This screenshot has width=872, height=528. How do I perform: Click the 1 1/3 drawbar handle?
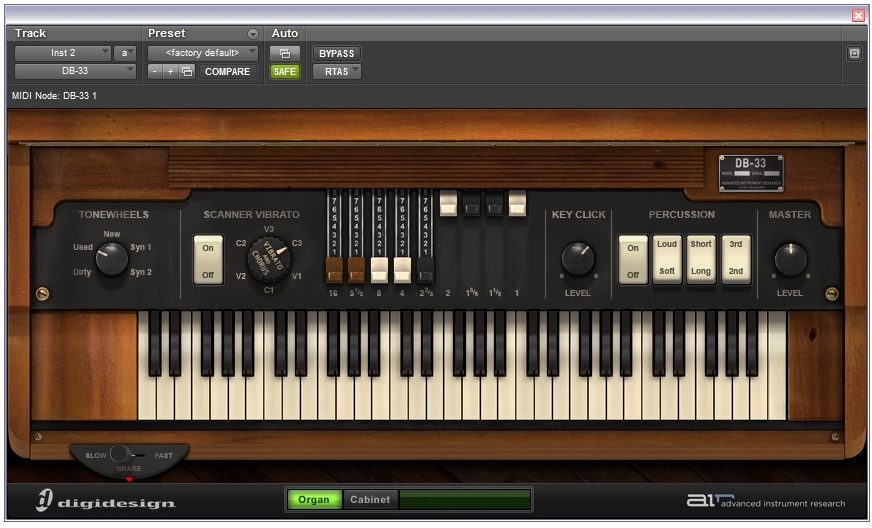pyautogui.click(x=494, y=203)
